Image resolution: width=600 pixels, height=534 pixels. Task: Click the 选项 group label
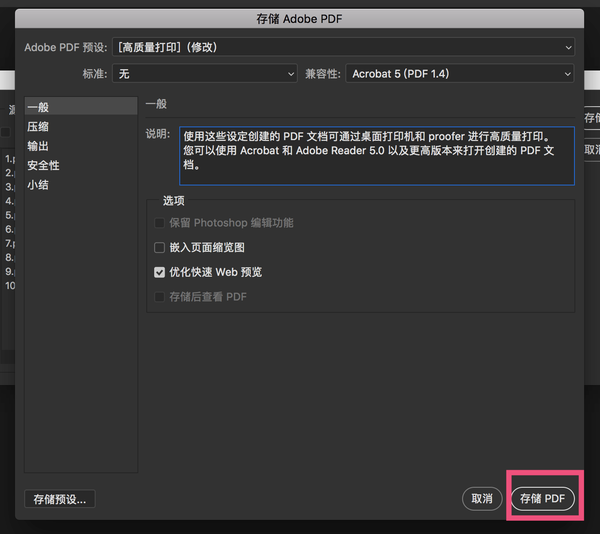pos(173,200)
